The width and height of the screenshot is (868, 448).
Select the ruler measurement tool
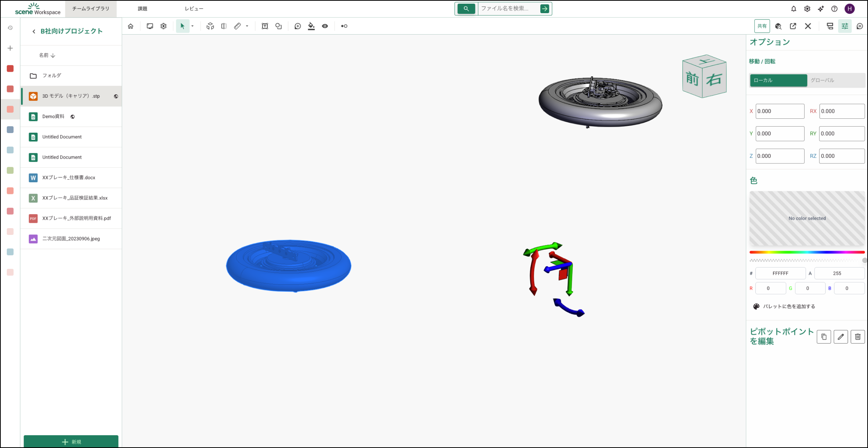pyautogui.click(x=237, y=26)
